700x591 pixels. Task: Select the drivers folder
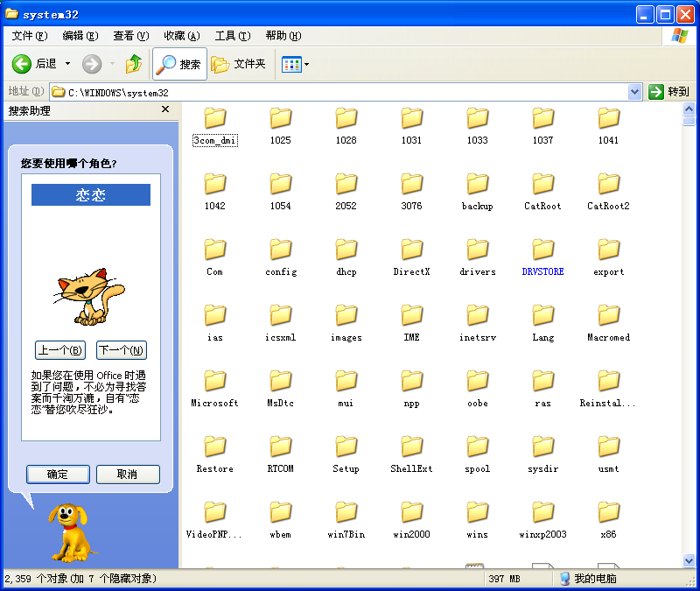click(x=477, y=258)
